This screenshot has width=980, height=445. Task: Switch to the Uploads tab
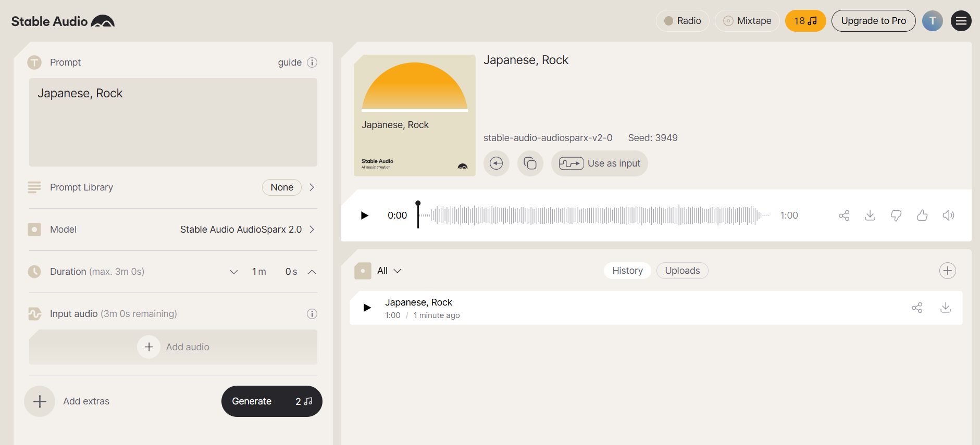tap(683, 271)
